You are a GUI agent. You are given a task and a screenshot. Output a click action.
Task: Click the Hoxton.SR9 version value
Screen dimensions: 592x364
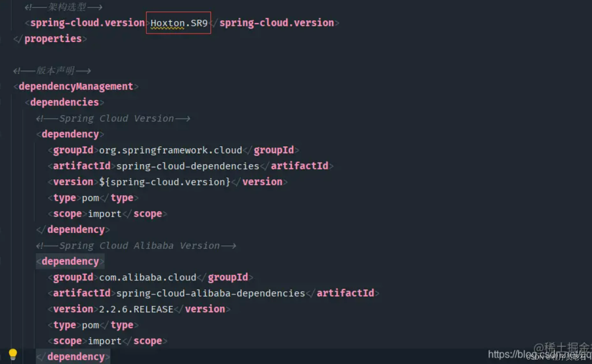click(179, 23)
